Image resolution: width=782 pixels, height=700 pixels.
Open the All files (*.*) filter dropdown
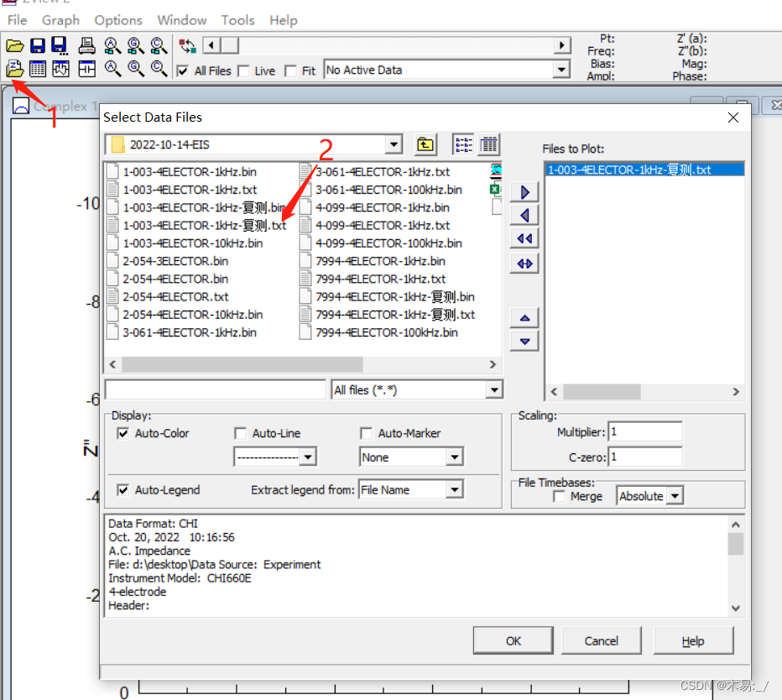tap(493, 389)
